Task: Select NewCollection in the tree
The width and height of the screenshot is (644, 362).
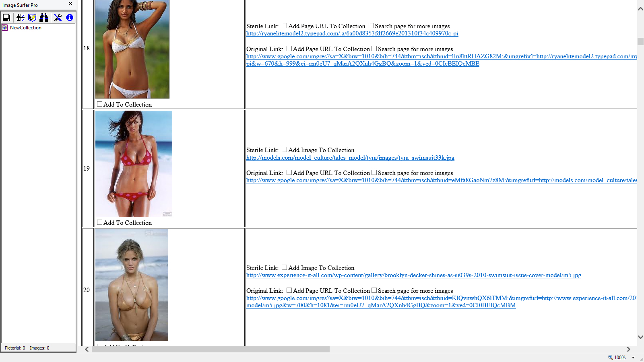Action: [26, 28]
